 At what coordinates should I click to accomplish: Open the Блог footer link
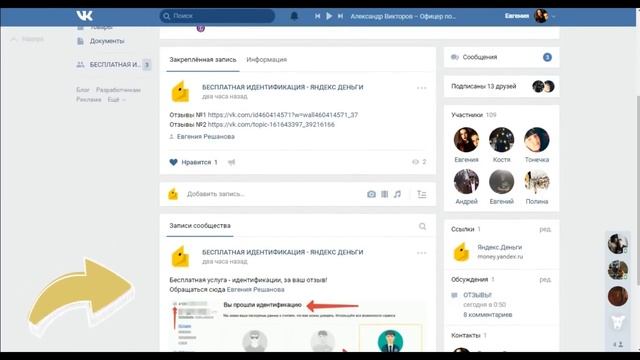[x=82, y=90]
